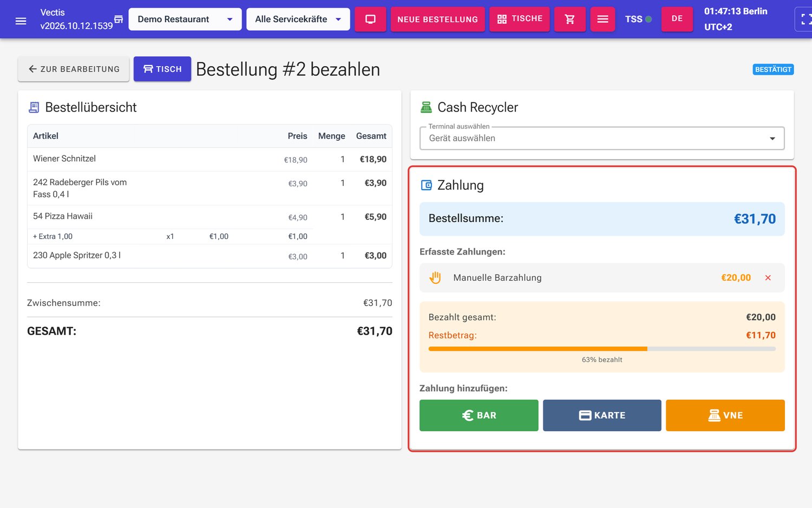Click the Gesamt column header
812x508 pixels.
(x=371, y=136)
